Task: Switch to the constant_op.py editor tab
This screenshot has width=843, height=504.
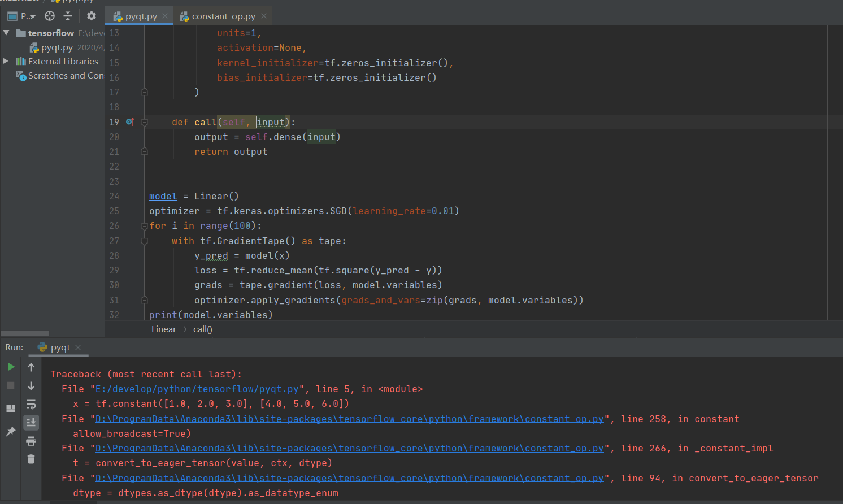Action: [x=223, y=16]
